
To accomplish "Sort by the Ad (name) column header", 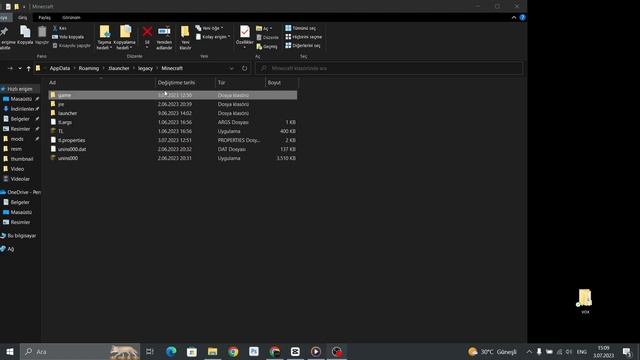I will coord(101,82).
